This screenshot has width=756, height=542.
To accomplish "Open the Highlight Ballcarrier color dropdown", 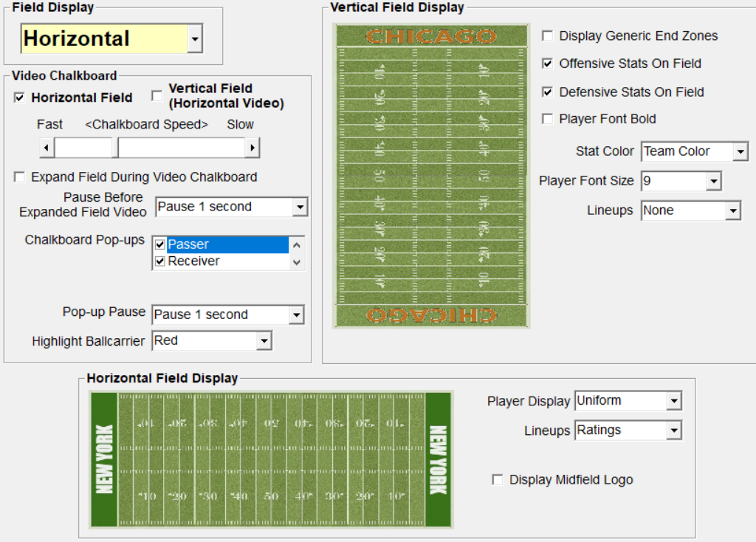I will point(264,341).
